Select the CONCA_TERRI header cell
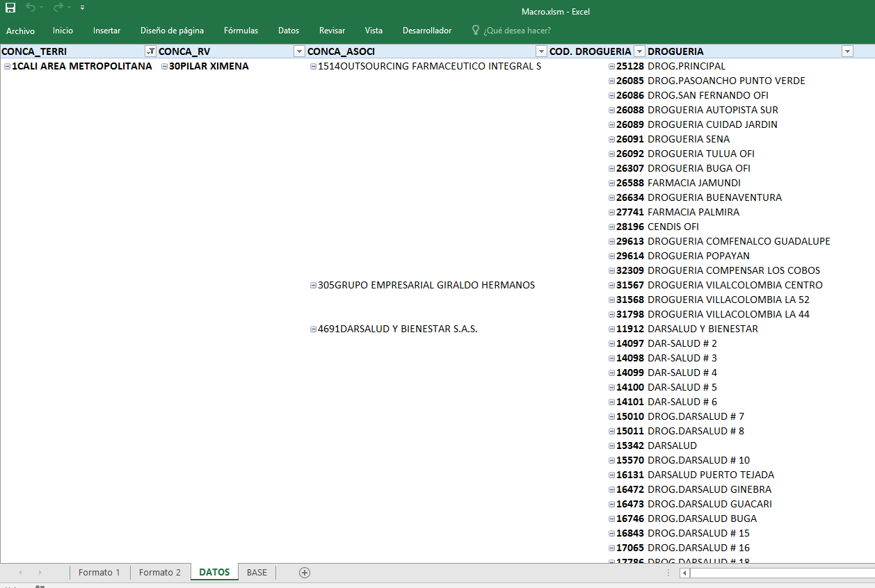Image resolution: width=875 pixels, height=588 pixels. click(x=79, y=51)
